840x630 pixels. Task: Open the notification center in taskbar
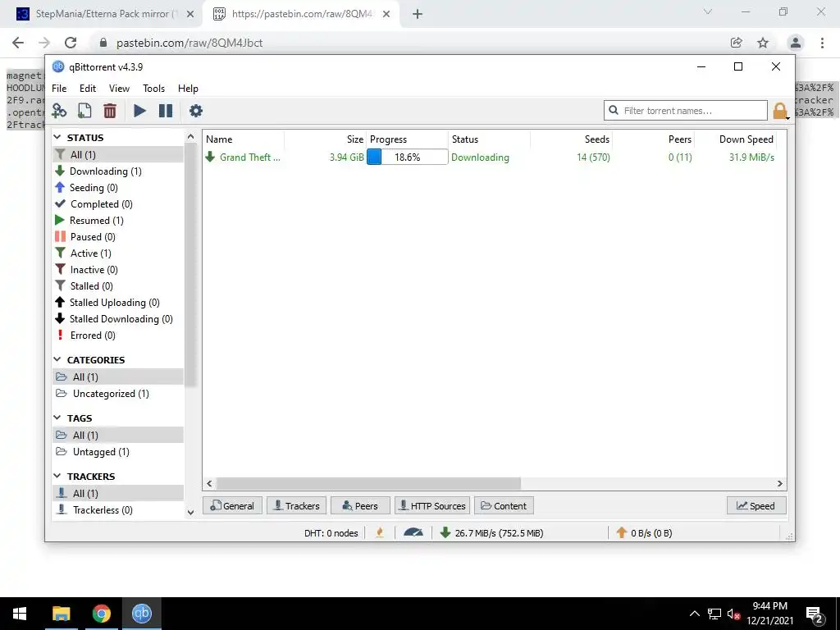[815, 614]
